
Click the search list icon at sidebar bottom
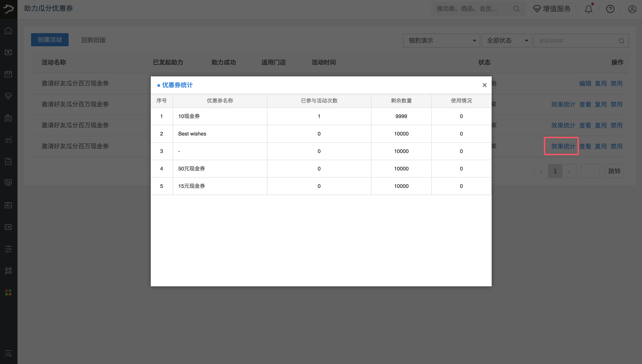8,354
